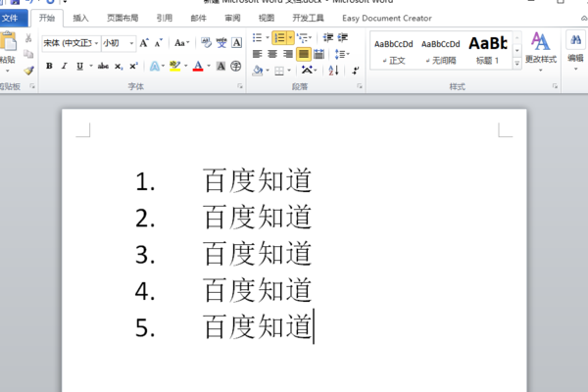The height and width of the screenshot is (392, 588).
Task: Toggle Italic formatting
Action: [x=64, y=67]
